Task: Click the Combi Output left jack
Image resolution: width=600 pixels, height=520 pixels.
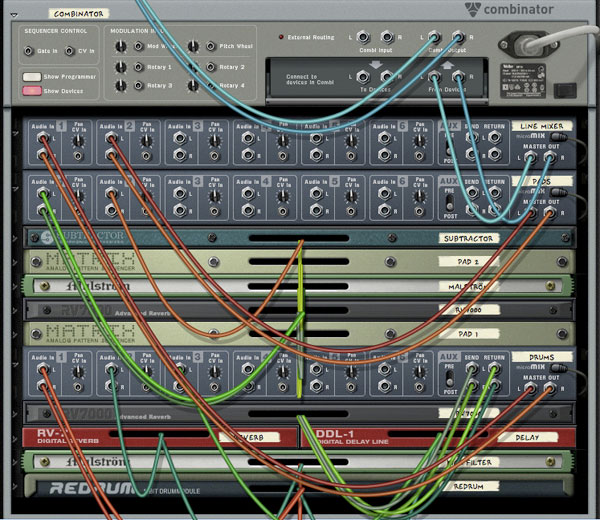Action: pos(434,37)
